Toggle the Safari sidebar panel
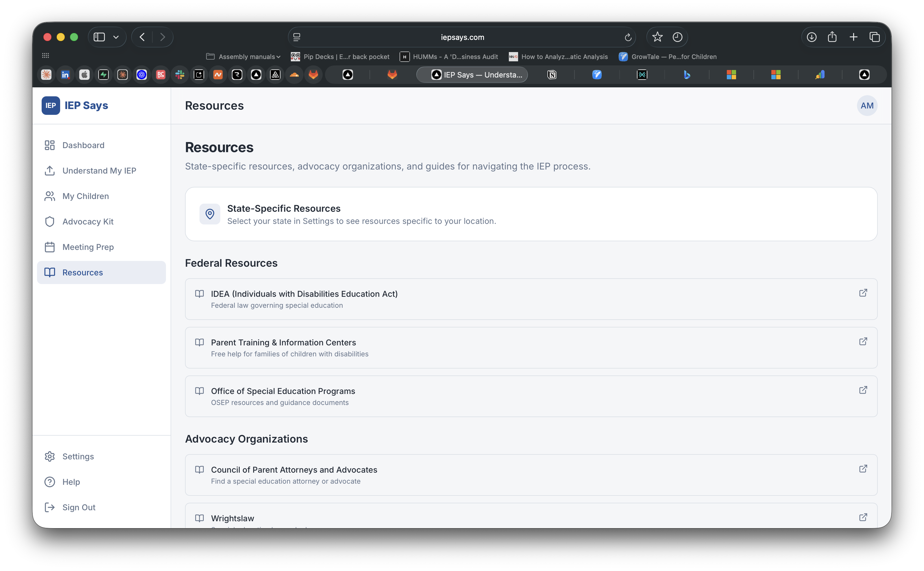Screen dimensions: 924x571 tap(99, 37)
